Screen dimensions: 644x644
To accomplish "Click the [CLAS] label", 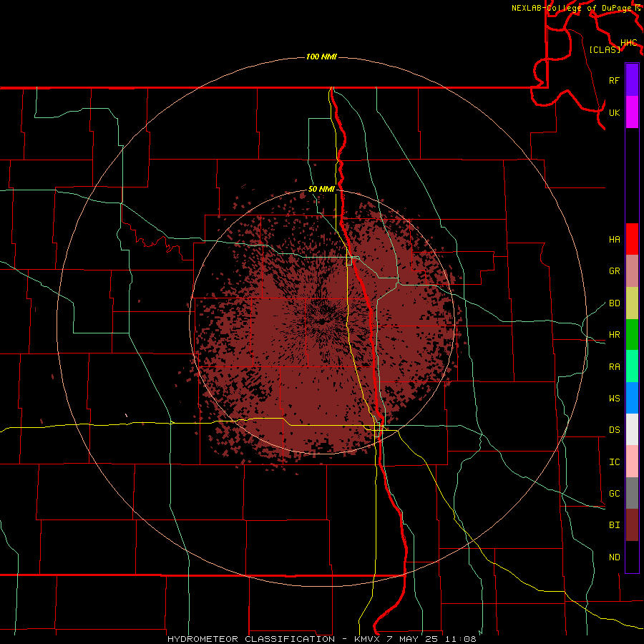I will (605, 50).
